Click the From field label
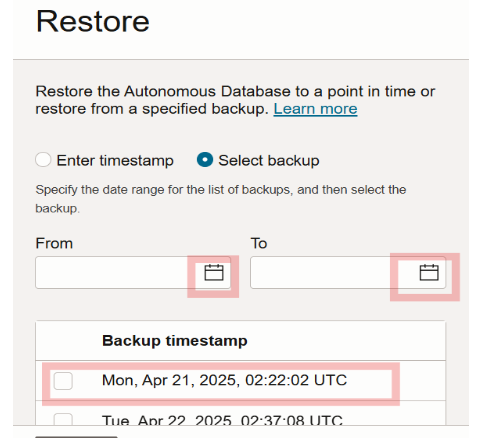Image resolution: width=492 pixels, height=440 pixels. click(x=54, y=243)
